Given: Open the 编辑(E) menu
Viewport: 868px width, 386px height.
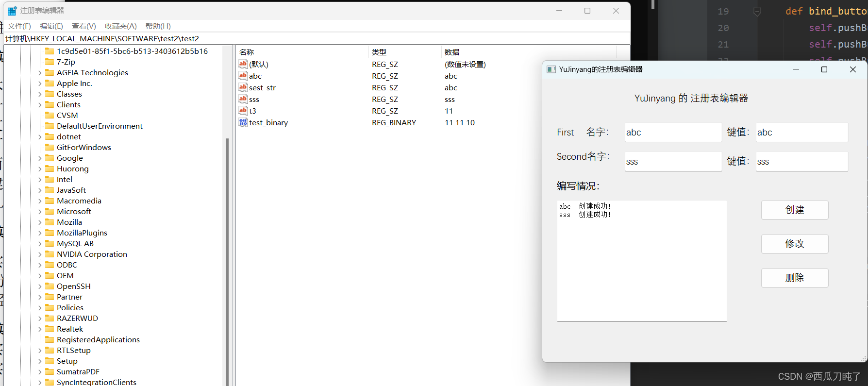Looking at the screenshot, I should tap(51, 26).
